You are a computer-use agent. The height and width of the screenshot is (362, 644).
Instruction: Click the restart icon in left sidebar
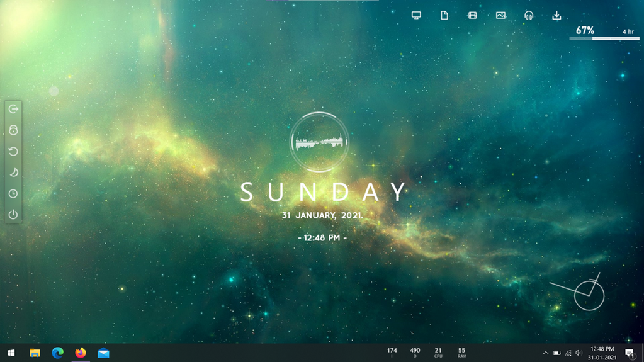(x=13, y=151)
